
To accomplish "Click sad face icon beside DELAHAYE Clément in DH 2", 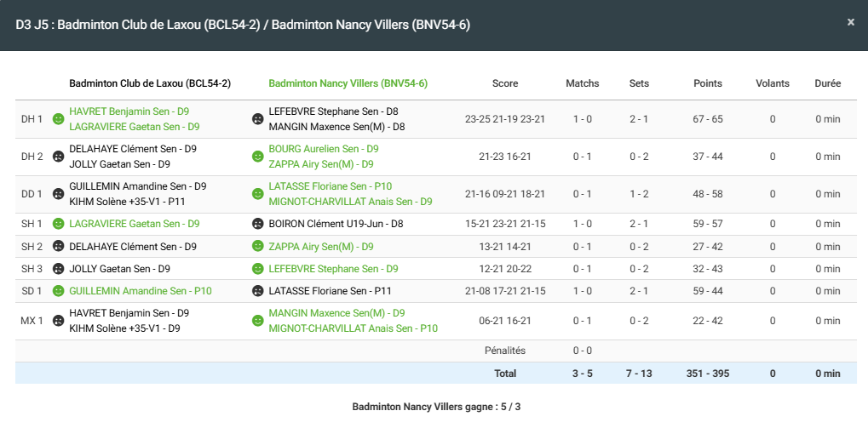I will 59,157.
